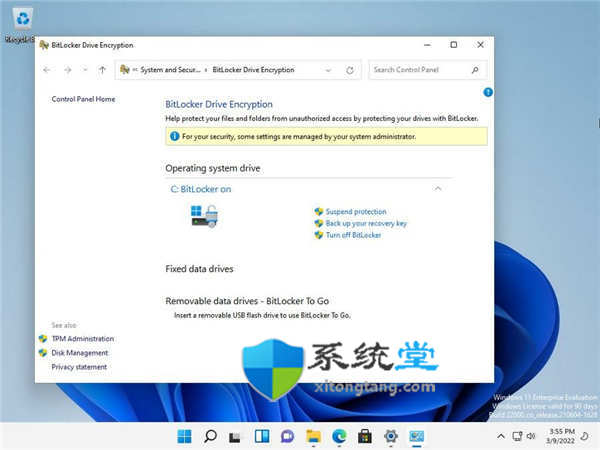Open Widgets from taskbar
Viewport: 600px width, 450px height.
click(x=262, y=436)
